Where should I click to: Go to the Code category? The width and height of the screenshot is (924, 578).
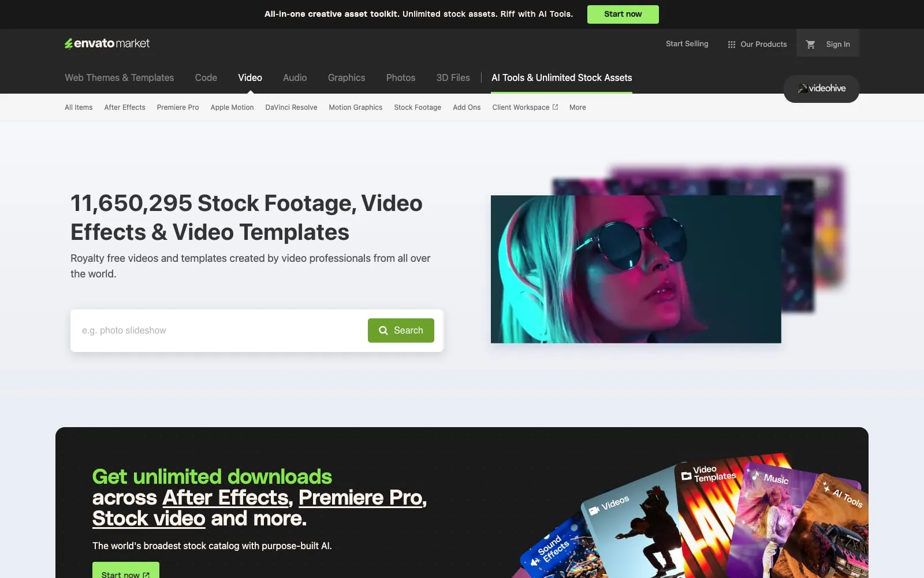(206, 77)
